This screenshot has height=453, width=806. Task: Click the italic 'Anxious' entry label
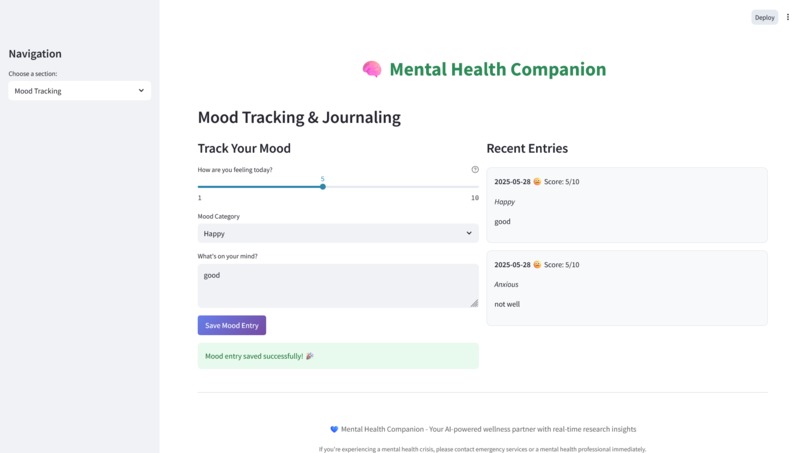click(x=506, y=284)
